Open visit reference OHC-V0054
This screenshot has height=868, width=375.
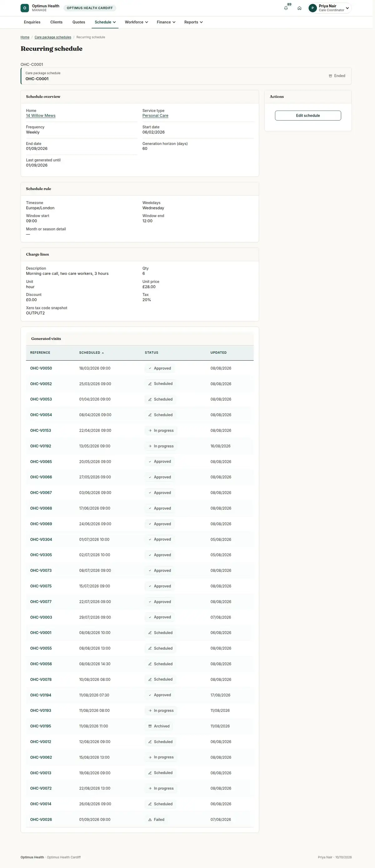41,415
